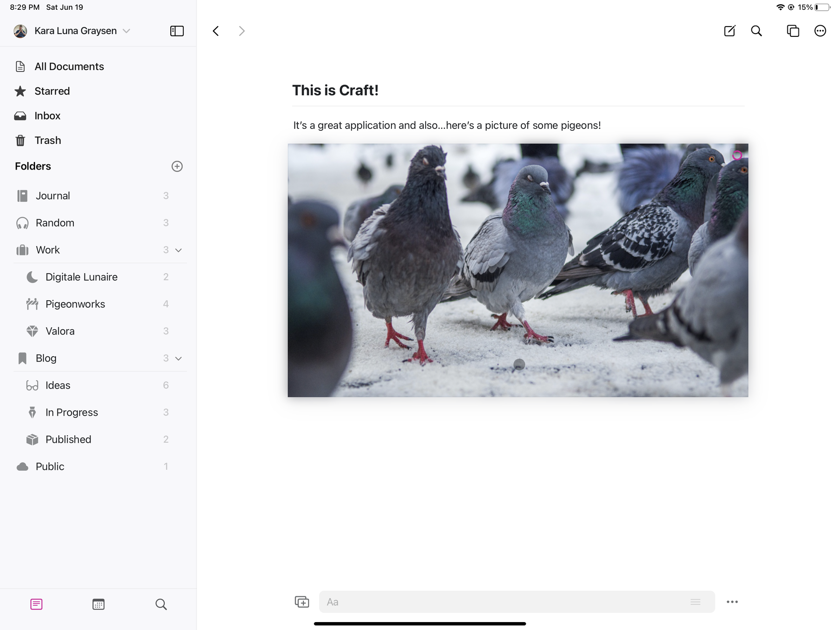Open the Published subfolder
Image resolution: width=840 pixels, height=630 pixels.
pyautogui.click(x=98, y=439)
